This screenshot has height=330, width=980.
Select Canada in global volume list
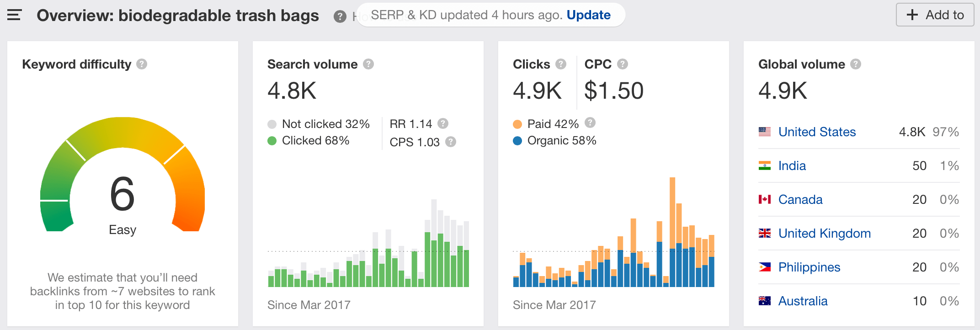[800, 200]
